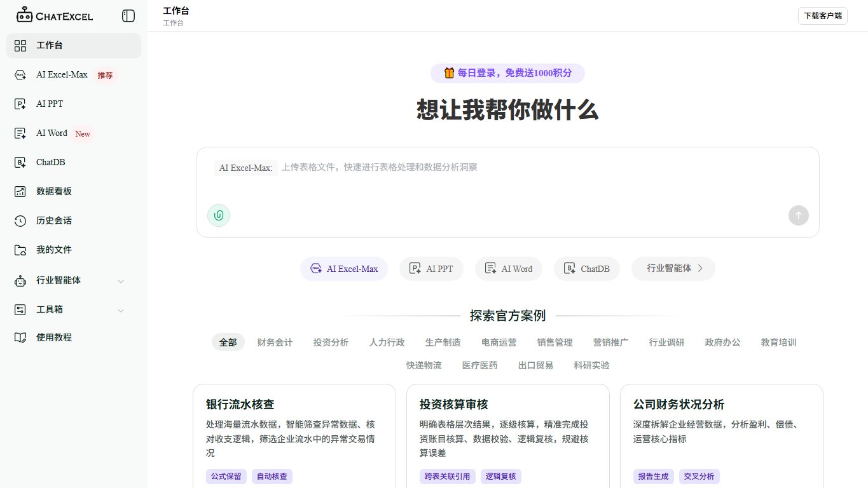This screenshot has width=868, height=488.
Task: Open AI Word in the sidebar
Action: (x=74, y=133)
